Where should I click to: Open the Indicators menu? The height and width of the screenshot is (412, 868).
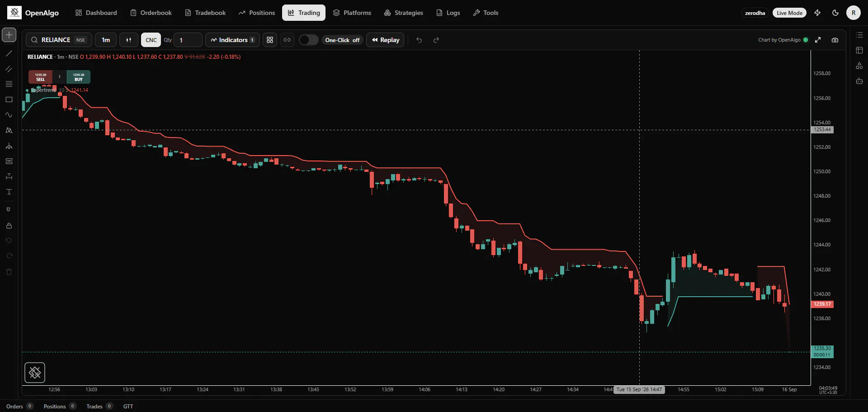click(232, 40)
